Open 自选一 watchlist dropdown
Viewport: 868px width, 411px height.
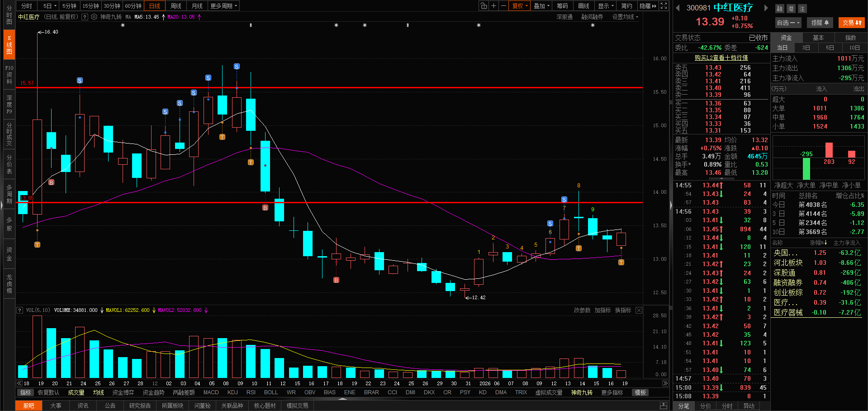788,23
